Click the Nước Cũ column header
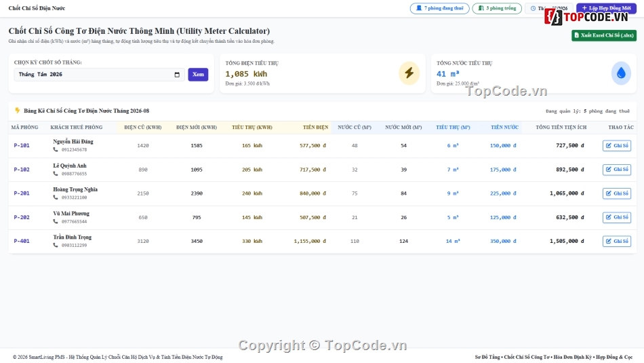The image size is (644, 363). coord(355,128)
